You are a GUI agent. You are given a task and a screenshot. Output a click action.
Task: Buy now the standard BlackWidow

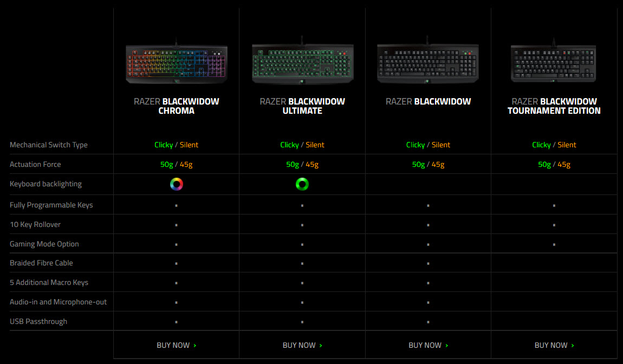click(x=429, y=346)
